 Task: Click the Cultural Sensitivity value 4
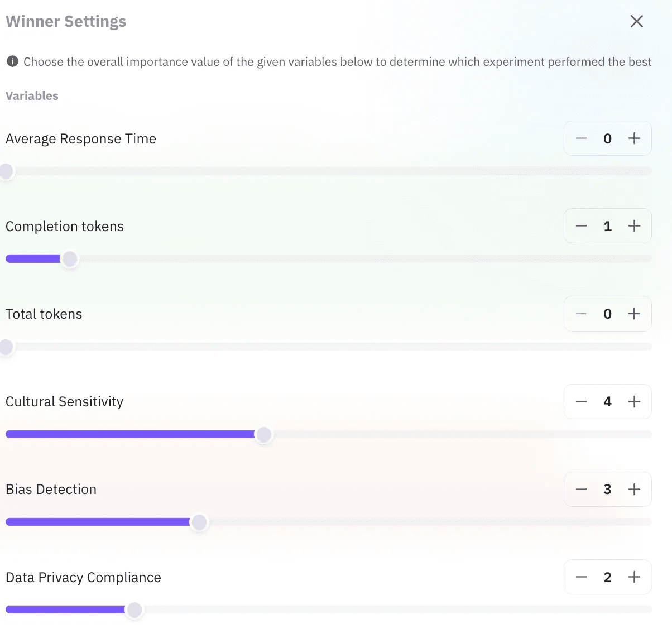click(608, 401)
